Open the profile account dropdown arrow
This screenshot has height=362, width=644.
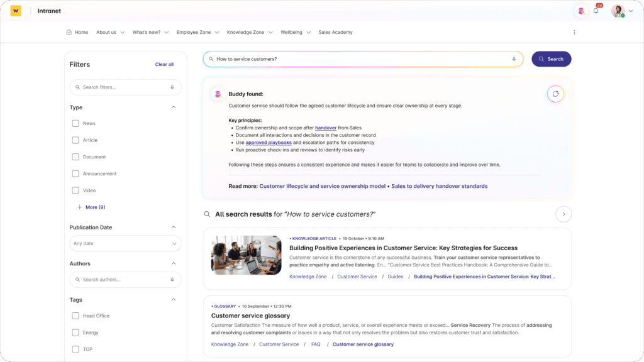tap(631, 11)
